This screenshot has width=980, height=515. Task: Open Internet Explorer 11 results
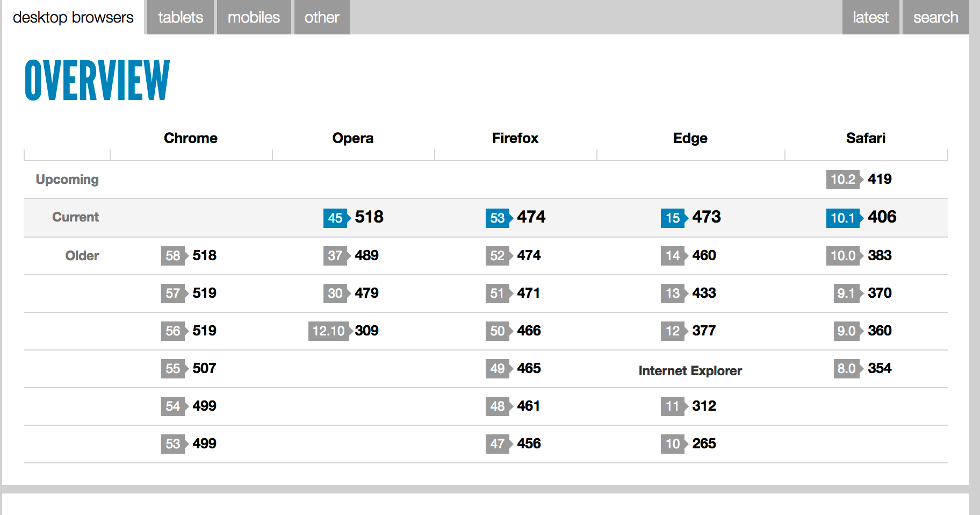pos(672,406)
